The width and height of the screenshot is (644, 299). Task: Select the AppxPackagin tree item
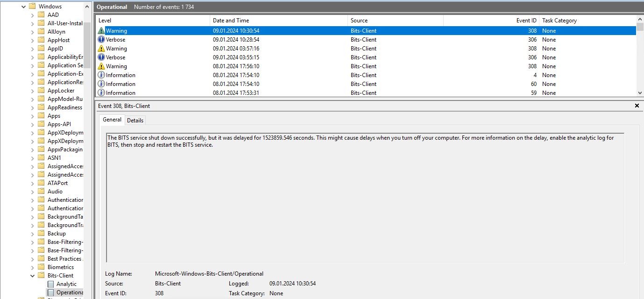(65, 149)
